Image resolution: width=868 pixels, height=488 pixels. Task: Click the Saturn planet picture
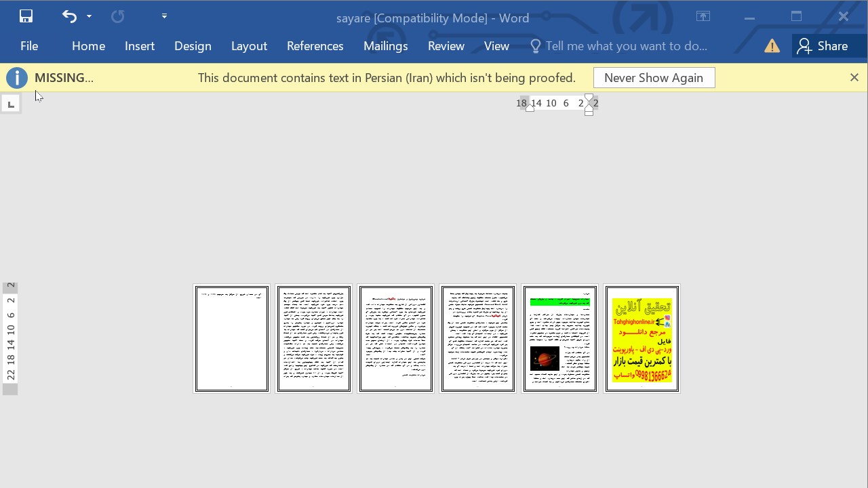pyautogui.click(x=545, y=359)
